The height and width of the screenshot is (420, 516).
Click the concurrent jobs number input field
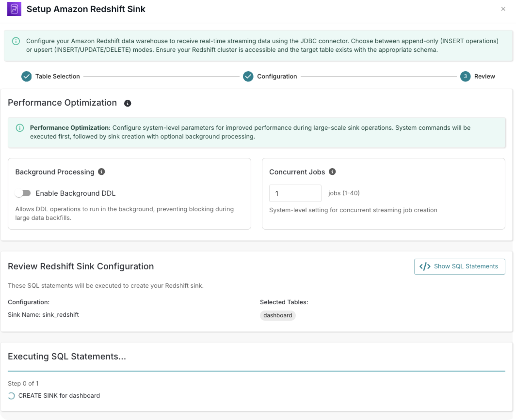(x=295, y=193)
